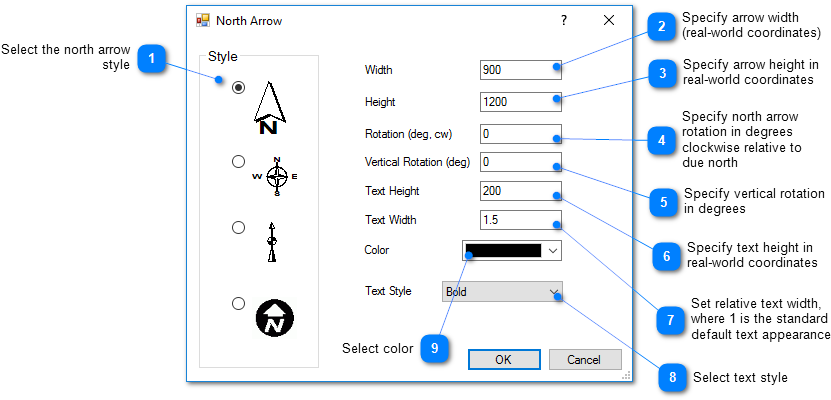Click the classic N arrow style image
Image resolution: width=831 pixels, height=400 pixels.
pos(270,108)
